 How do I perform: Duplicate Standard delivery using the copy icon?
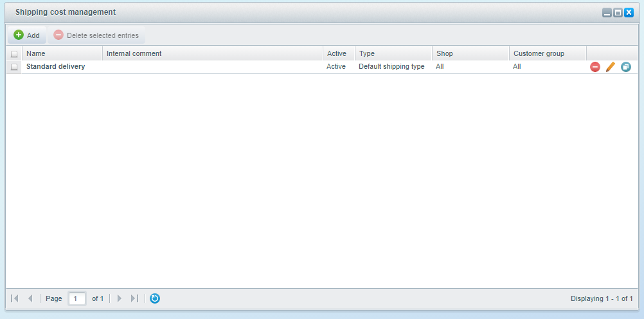[x=626, y=67]
